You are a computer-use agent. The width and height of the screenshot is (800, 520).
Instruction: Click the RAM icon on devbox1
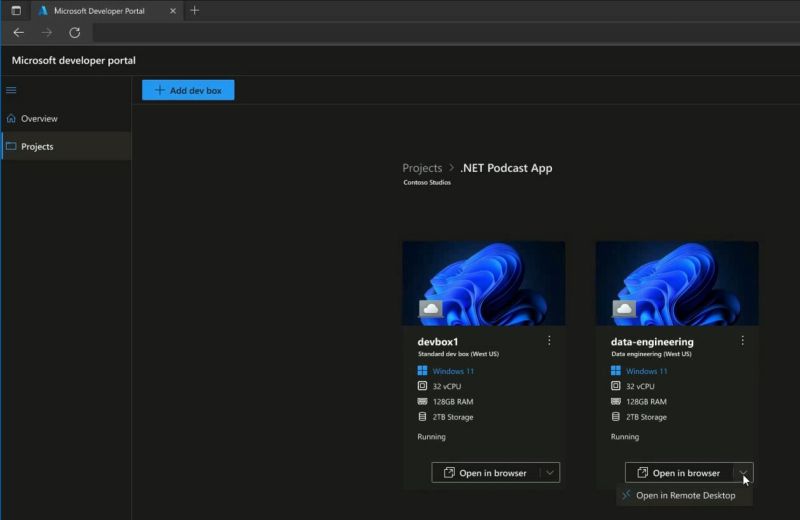[x=422, y=401]
